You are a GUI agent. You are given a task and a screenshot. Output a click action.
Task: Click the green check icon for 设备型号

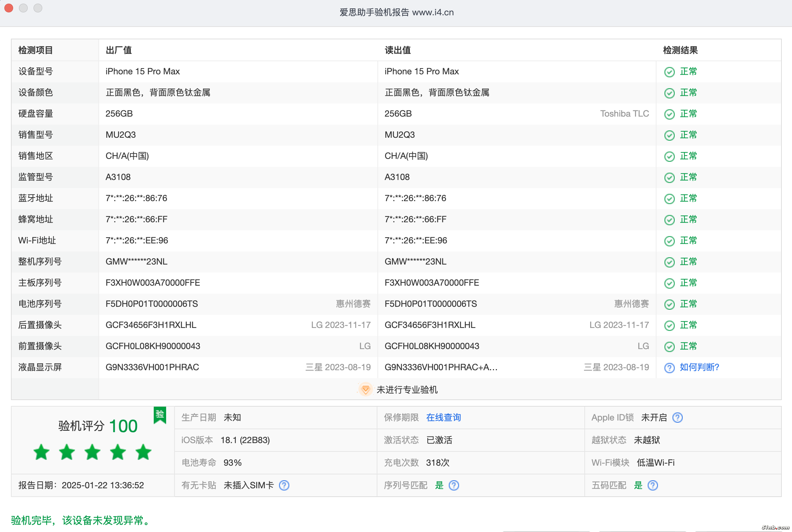(x=670, y=72)
